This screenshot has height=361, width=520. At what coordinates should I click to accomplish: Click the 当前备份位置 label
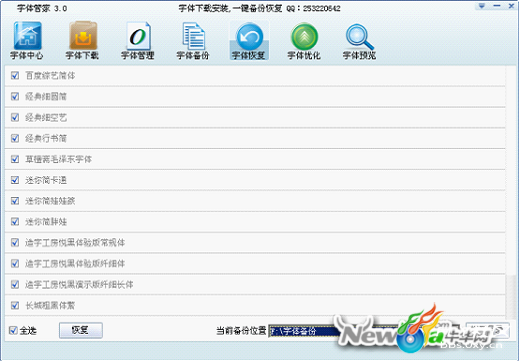pyautogui.click(x=241, y=331)
